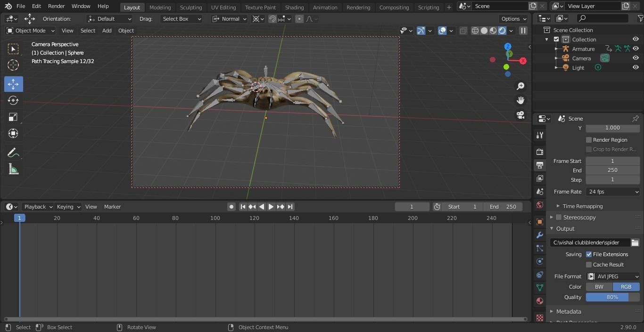The image size is (644, 332).
Task: Choose the Annotate pencil tool
Action: tap(13, 153)
